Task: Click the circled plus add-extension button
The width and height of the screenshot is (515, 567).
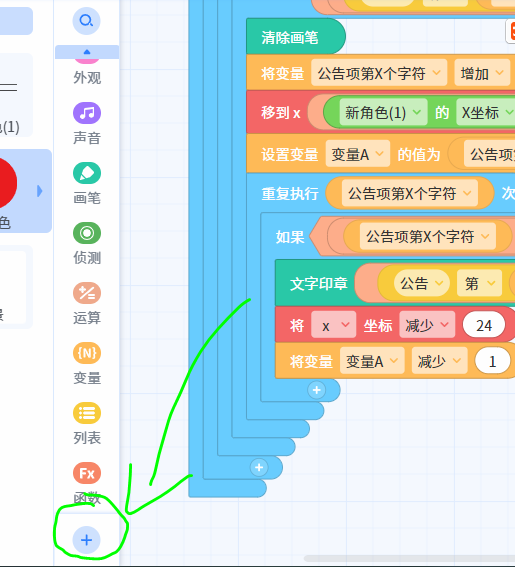Action: click(86, 540)
